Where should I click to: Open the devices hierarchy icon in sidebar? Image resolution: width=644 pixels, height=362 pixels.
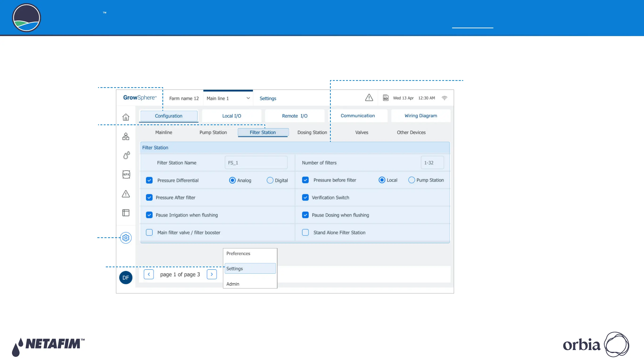(126, 136)
